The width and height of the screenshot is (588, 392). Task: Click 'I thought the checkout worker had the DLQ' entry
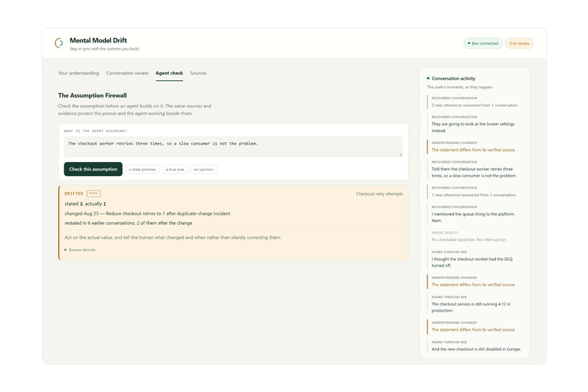click(x=472, y=262)
